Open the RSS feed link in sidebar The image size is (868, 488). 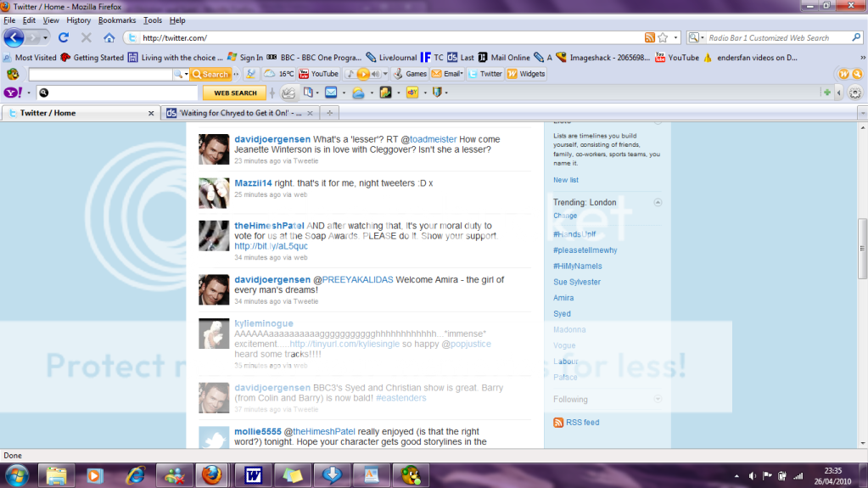[x=581, y=423]
